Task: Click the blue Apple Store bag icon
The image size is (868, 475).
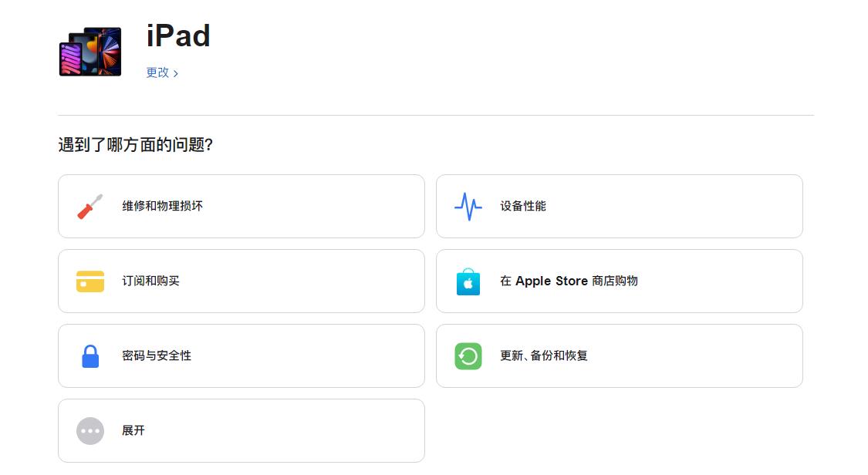Action: pyautogui.click(x=468, y=281)
